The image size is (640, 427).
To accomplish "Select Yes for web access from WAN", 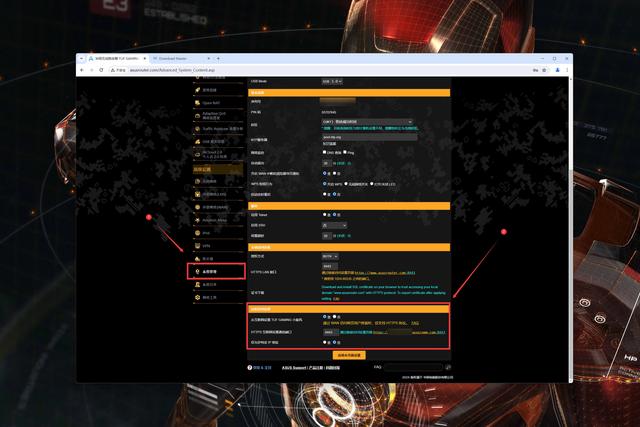I will coord(324,317).
